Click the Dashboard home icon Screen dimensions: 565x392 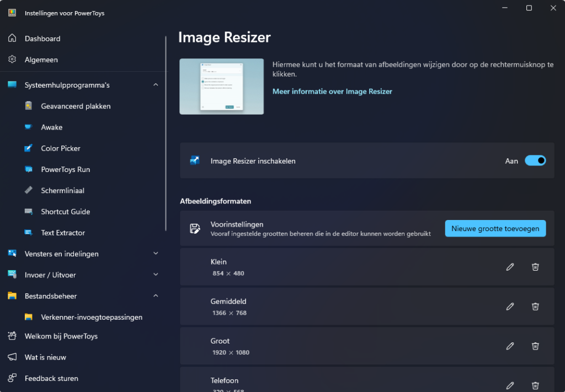click(12, 38)
